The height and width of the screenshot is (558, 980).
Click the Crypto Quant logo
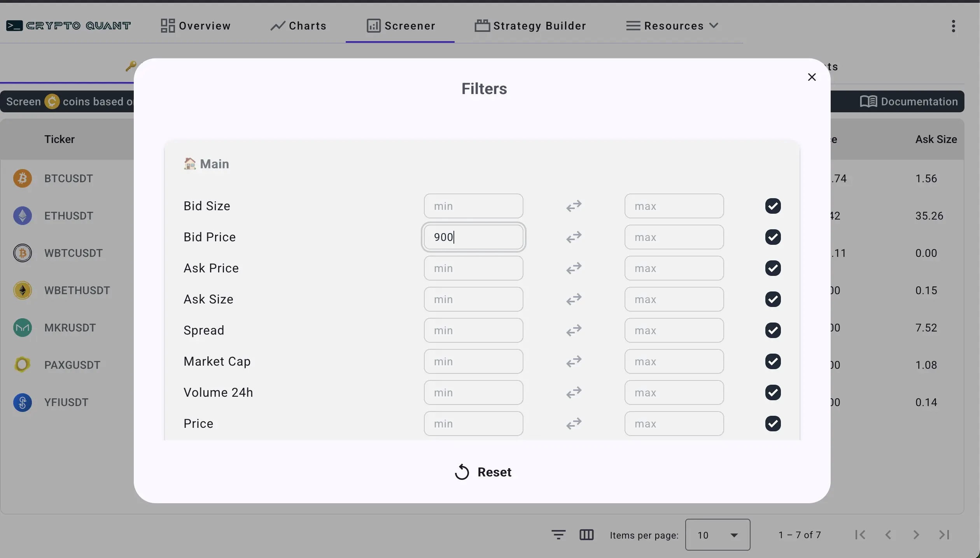[x=68, y=26]
